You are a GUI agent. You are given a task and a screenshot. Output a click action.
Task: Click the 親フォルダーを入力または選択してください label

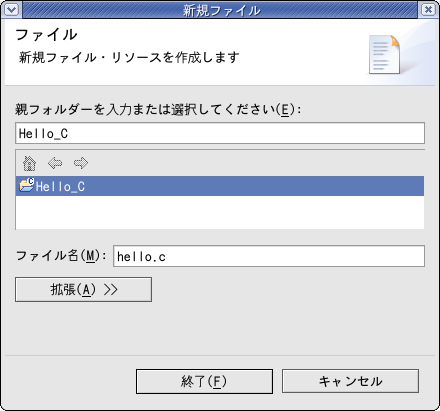point(158,109)
